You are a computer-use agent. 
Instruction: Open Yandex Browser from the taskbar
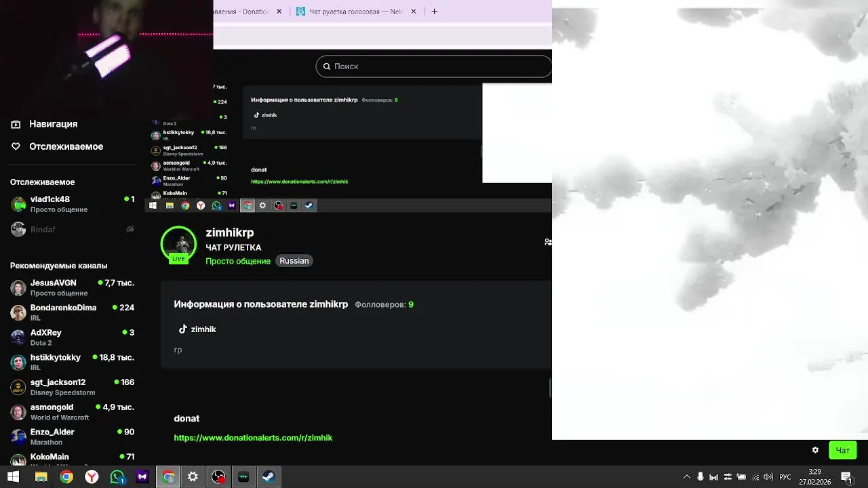click(x=91, y=477)
